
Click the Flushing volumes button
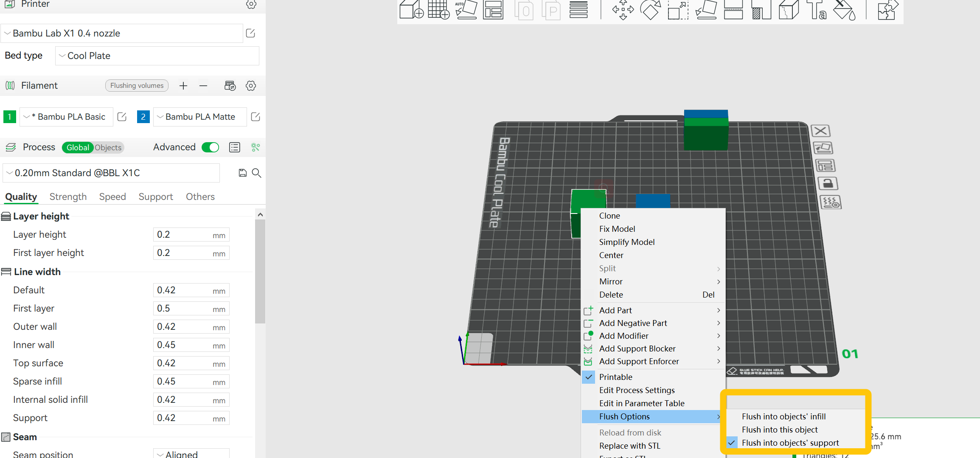137,85
